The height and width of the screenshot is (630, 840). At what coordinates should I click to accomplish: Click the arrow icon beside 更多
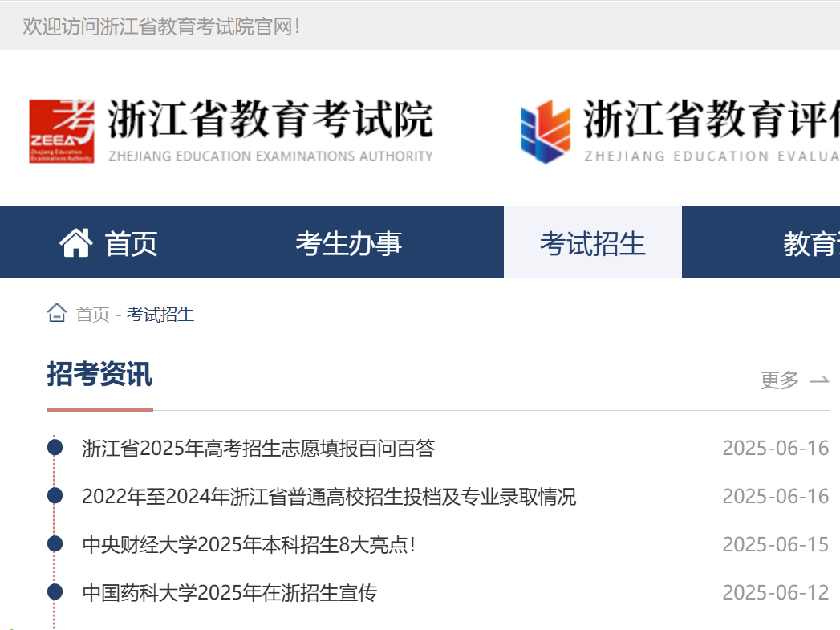pos(819,380)
